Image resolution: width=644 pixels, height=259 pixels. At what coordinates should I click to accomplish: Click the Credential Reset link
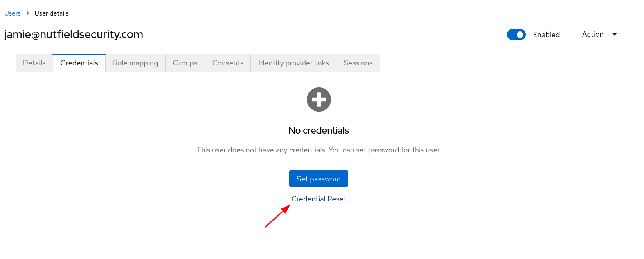point(319,199)
